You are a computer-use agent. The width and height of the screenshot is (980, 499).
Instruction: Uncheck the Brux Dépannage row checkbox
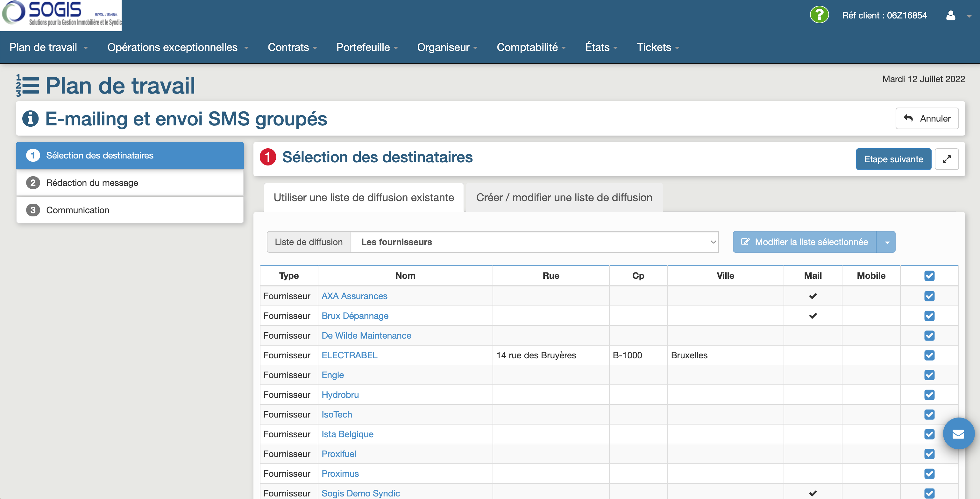(x=929, y=316)
